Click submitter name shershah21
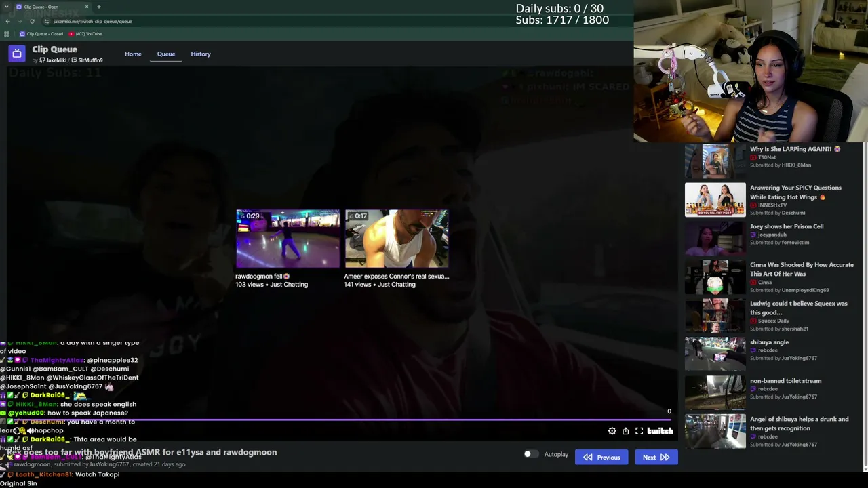This screenshot has height=488, width=868. [795, 329]
